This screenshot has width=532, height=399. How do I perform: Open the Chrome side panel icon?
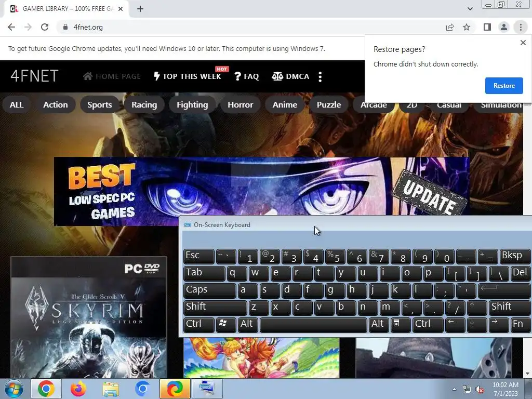coord(487,27)
